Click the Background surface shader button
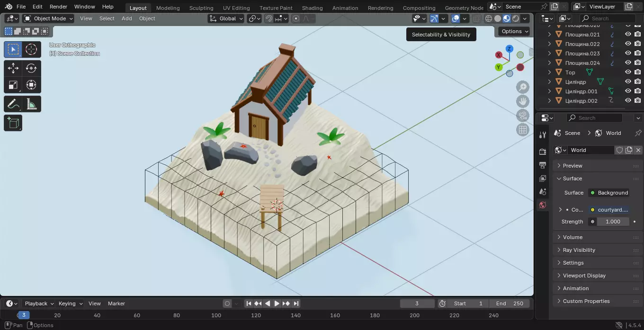This screenshot has width=644, height=330. 609,193
